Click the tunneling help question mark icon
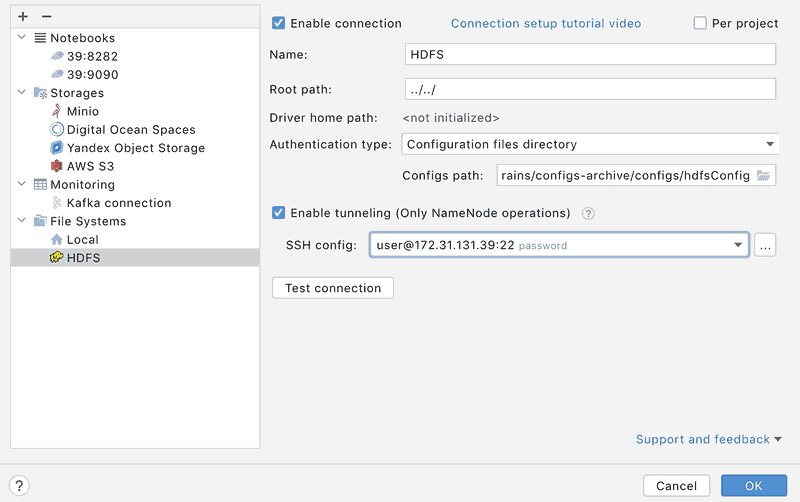This screenshot has height=502, width=800. [x=588, y=213]
